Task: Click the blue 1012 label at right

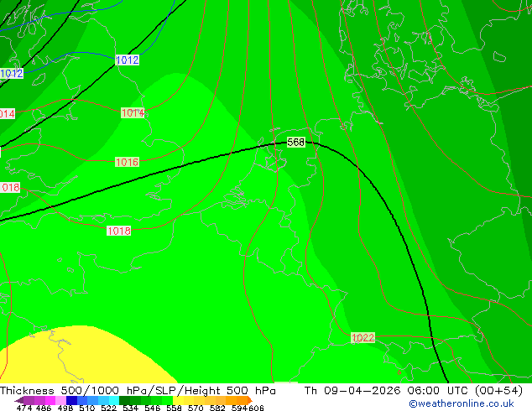Action: [x=128, y=60]
